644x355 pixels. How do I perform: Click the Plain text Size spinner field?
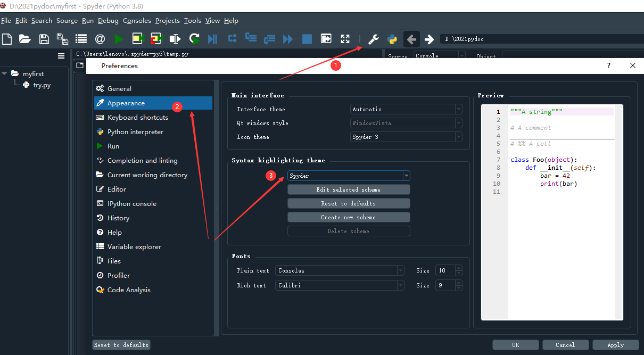click(x=449, y=270)
